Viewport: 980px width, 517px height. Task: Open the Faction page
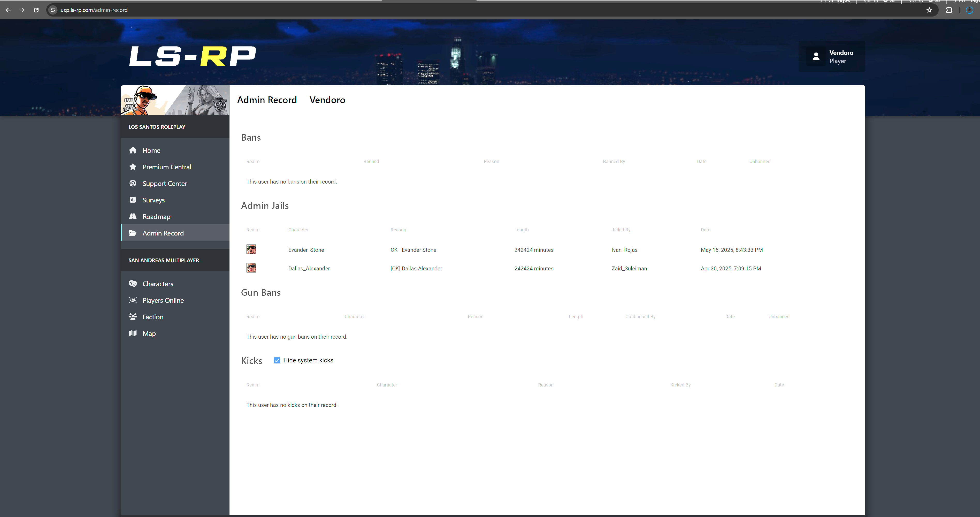(x=175, y=316)
